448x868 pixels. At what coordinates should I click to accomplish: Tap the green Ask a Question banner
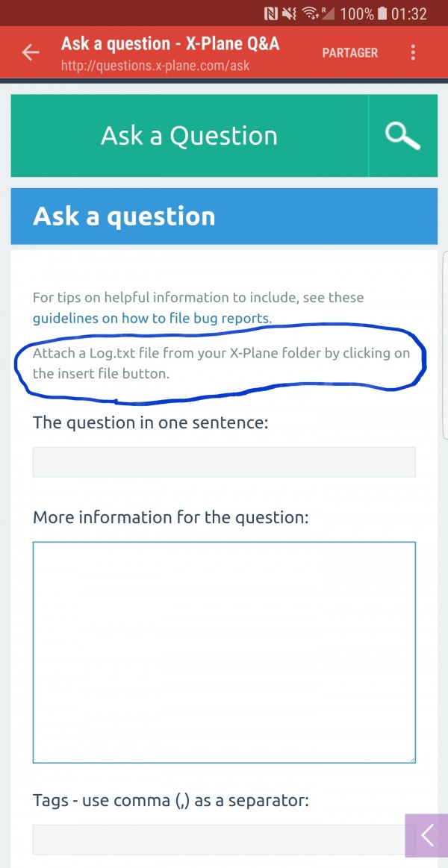point(190,136)
